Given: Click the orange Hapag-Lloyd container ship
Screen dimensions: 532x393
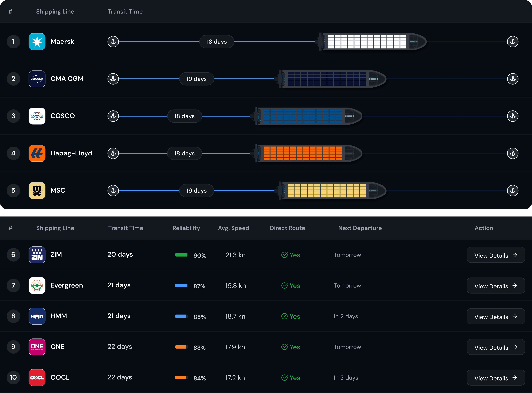Looking at the screenshot, I should click(x=306, y=153).
